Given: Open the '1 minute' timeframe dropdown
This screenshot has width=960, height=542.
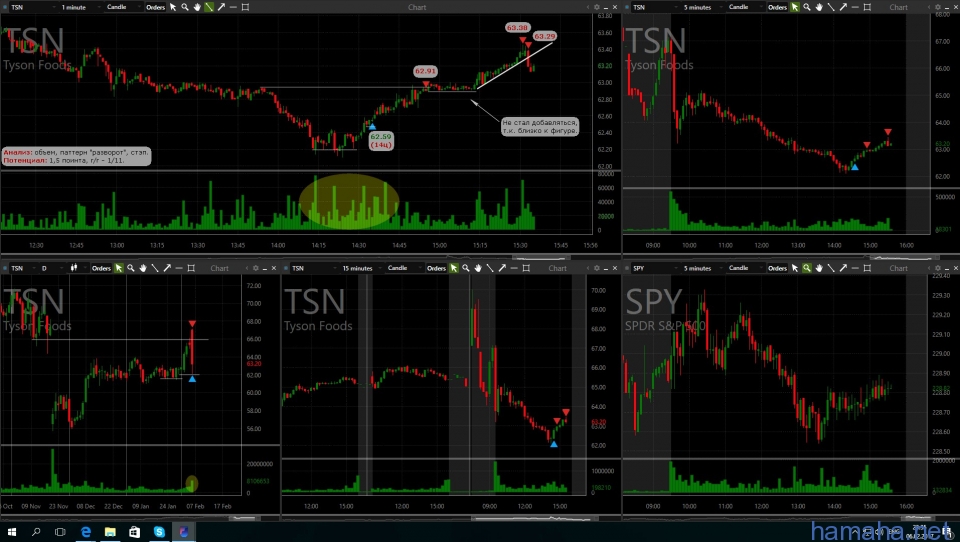Looking at the screenshot, I should (80, 7).
